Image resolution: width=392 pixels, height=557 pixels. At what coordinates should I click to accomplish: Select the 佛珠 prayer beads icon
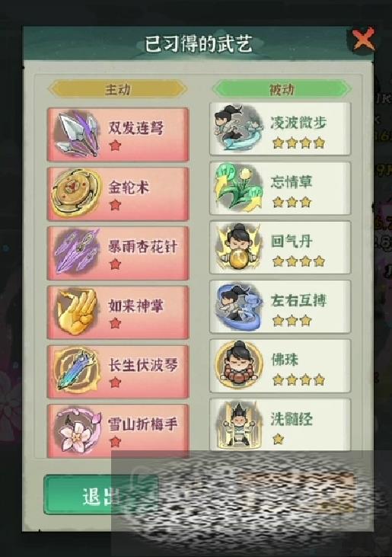pyautogui.click(x=239, y=365)
